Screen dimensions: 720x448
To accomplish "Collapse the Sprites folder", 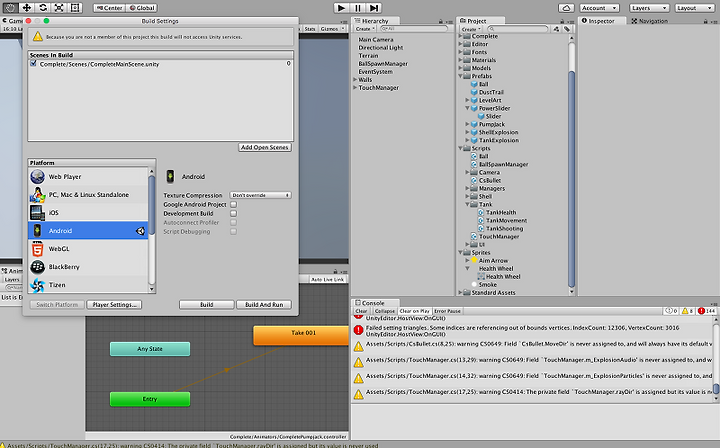I will click(461, 252).
